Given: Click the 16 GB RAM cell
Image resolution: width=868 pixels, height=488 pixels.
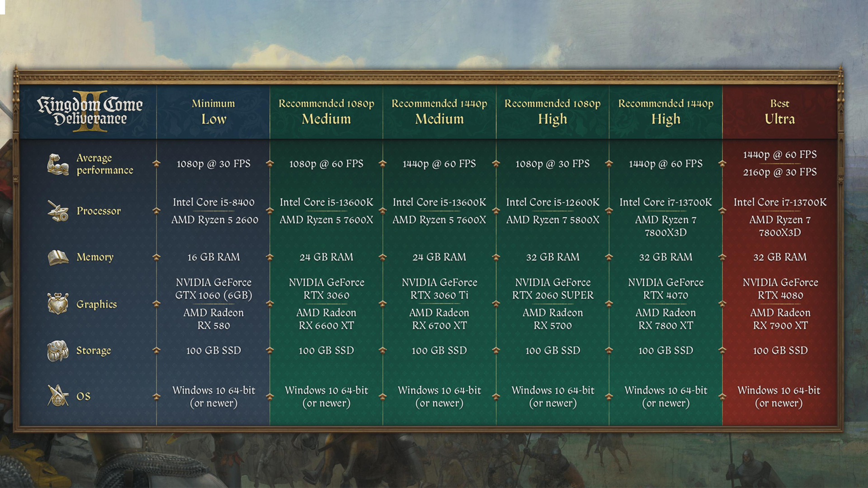Looking at the screenshot, I should 213,257.
